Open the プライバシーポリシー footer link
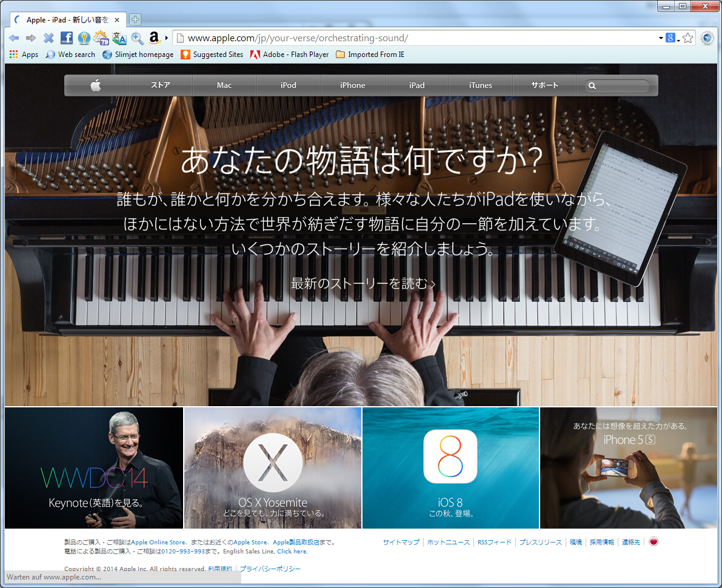The image size is (722, 588). pyautogui.click(x=270, y=569)
